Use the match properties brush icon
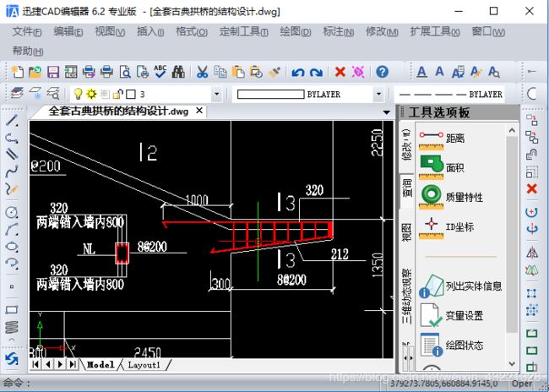The image size is (549, 392). 274,72
